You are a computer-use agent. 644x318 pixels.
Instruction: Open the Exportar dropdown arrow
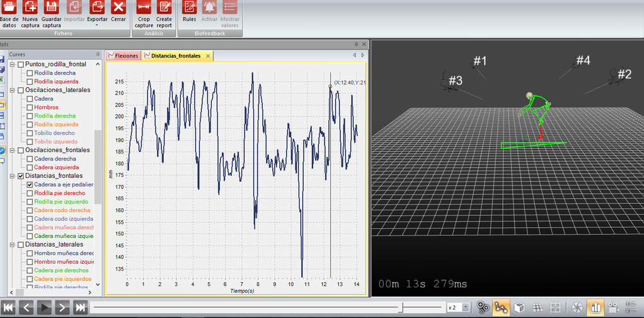(x=97, y=25)
